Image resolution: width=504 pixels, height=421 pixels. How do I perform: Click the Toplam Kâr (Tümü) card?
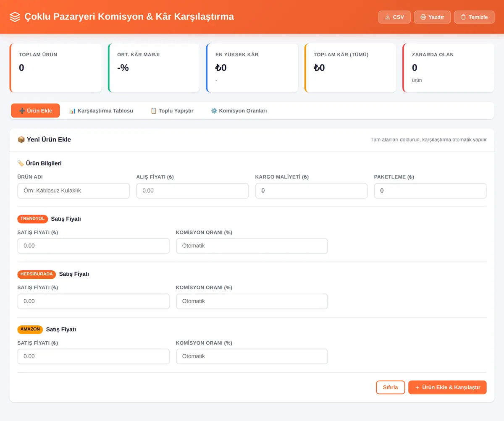tap(350, 68)
